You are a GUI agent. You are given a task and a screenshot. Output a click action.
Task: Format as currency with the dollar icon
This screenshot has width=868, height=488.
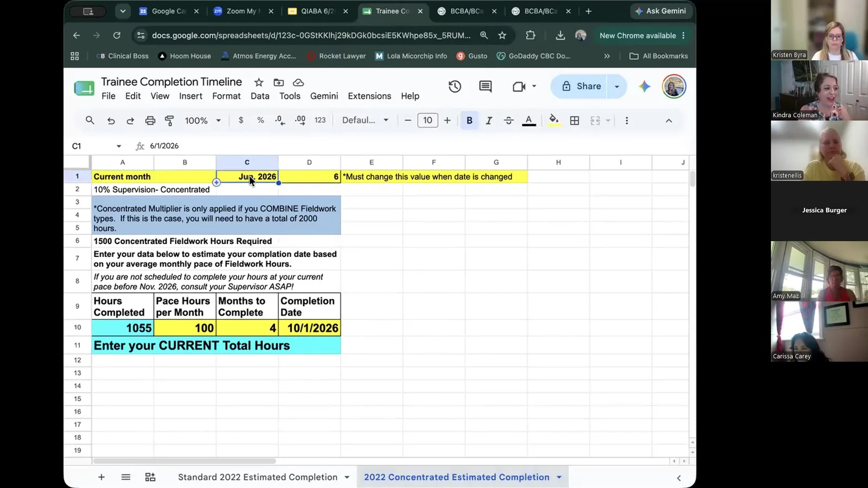(241, 120)
